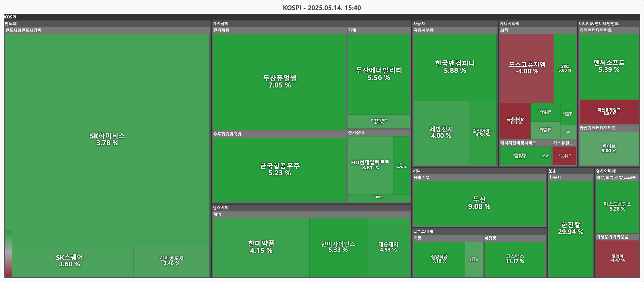Click the red 롯데케미칼 -6.48 % tile
Image resolution: width=644 pixels, height=282 pixels.
[x=515, y=121]
